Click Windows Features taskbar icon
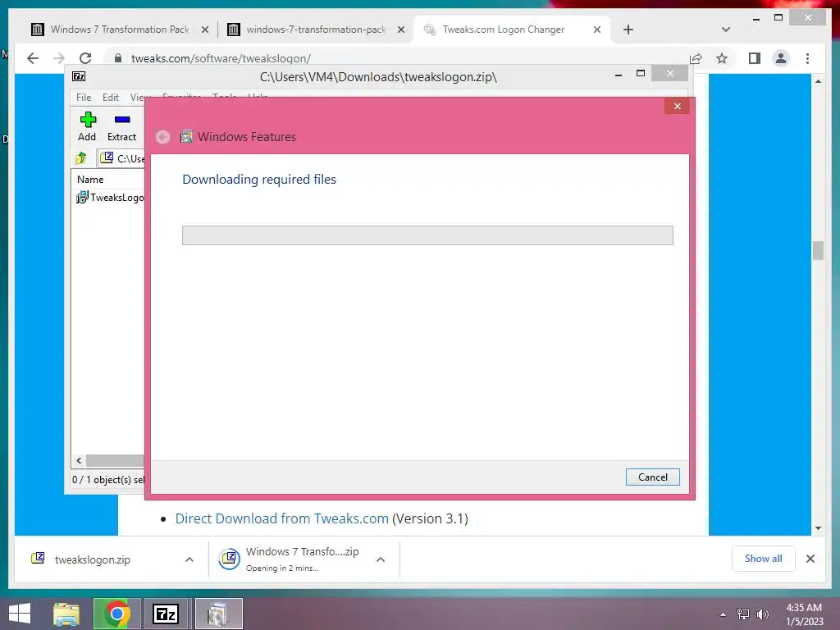 pos(218,614)
